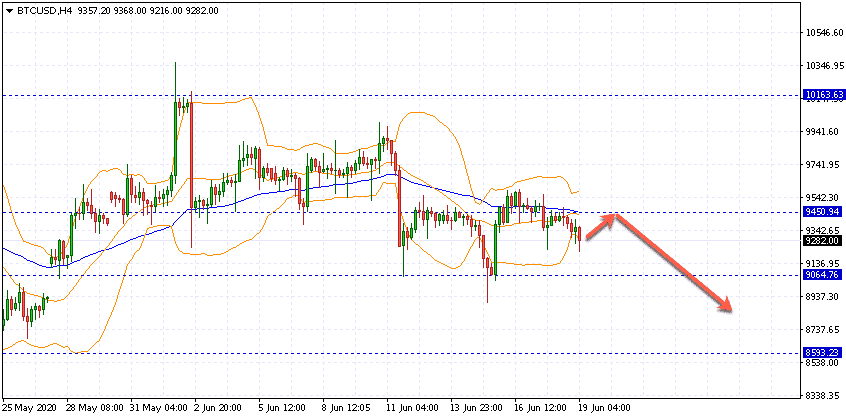Click the 31 May 04:00 time label
This screenshot has height=419, width=846.
[158, 407]
